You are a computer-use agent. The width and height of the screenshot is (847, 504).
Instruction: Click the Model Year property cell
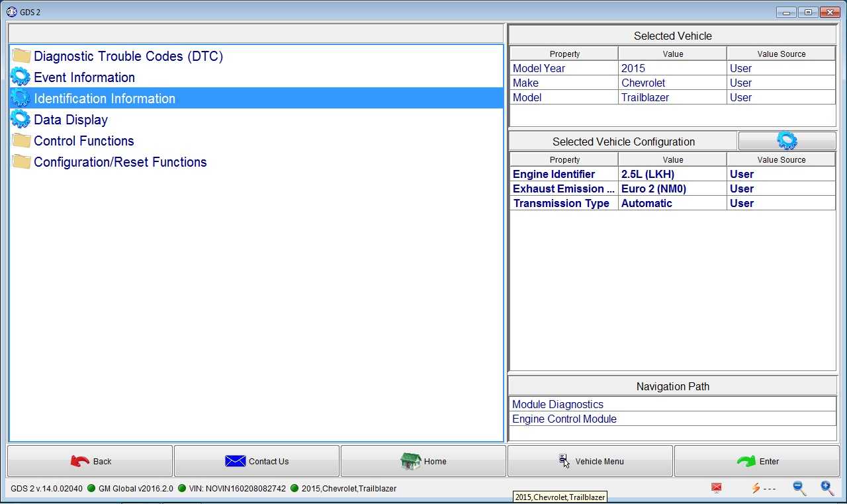[564, 68]
